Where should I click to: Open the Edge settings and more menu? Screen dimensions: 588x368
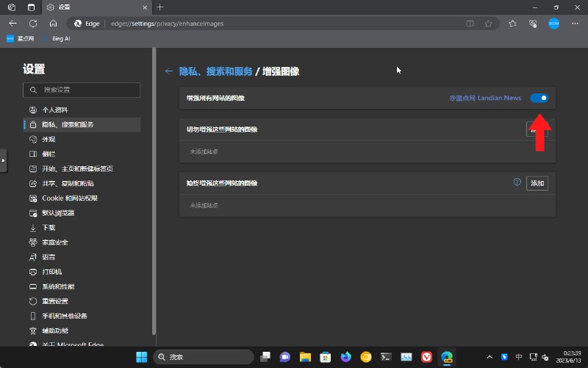575,24
